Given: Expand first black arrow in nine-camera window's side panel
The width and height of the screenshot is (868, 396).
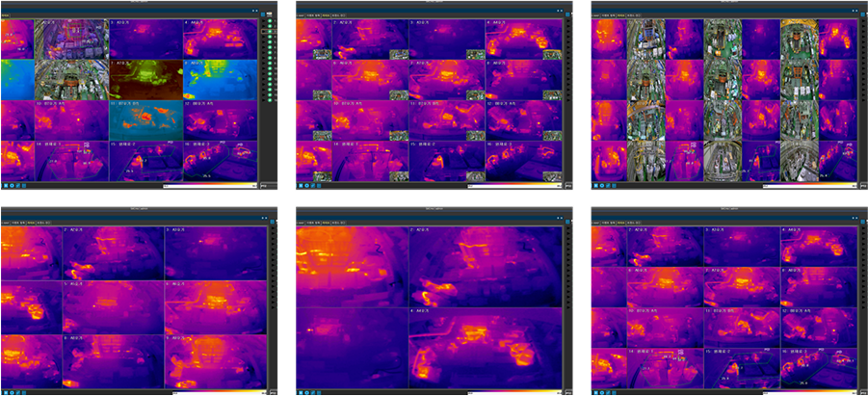Looking at the screenshot, I should [x=273, y=228].
